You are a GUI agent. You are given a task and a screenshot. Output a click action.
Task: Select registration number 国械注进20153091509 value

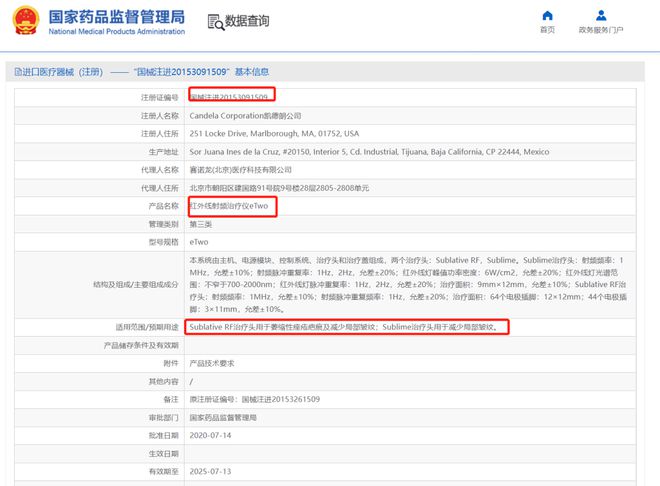point(229,97)
